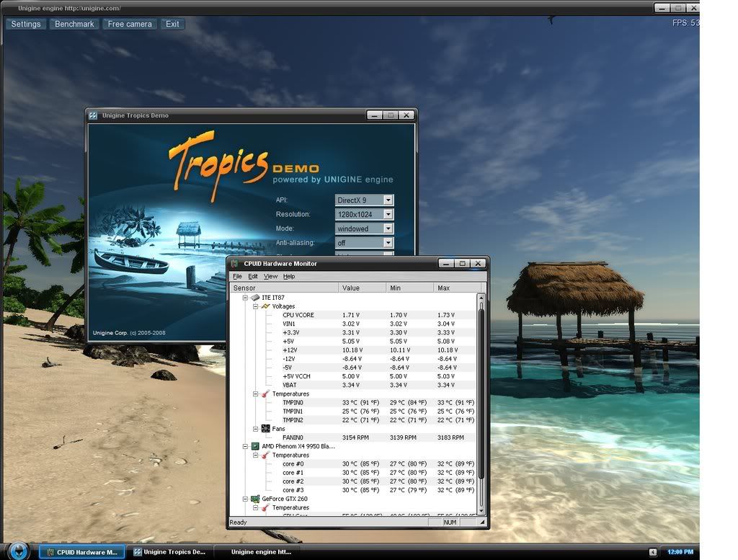The width and height of the screenshot is (738, 560).
Task: Switch to Unigine engine taskbar button
Action: click(x=257, y=552)
